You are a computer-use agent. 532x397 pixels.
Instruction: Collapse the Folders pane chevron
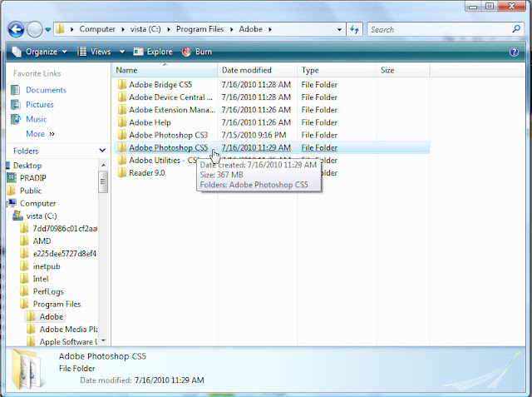(x=102, y=150)
